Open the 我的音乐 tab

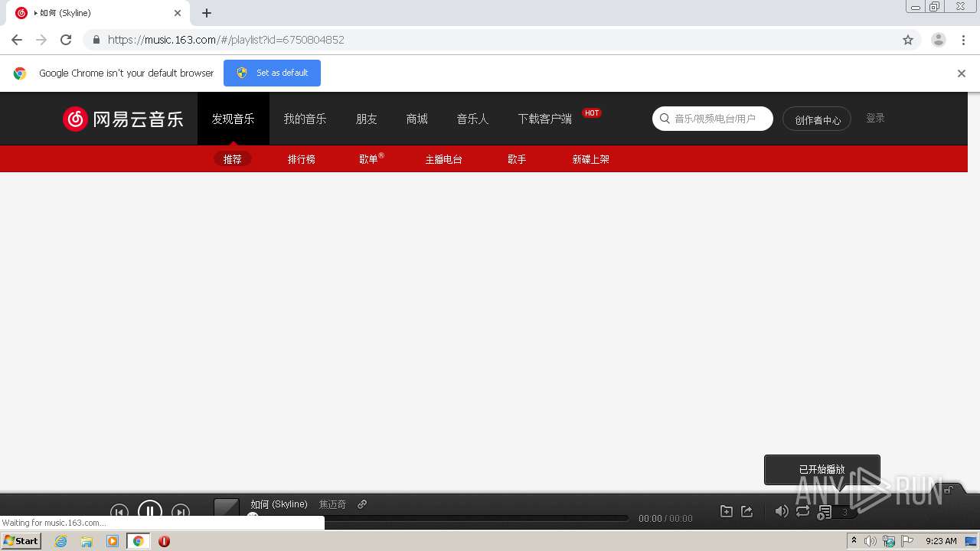(x=305, y=119)
